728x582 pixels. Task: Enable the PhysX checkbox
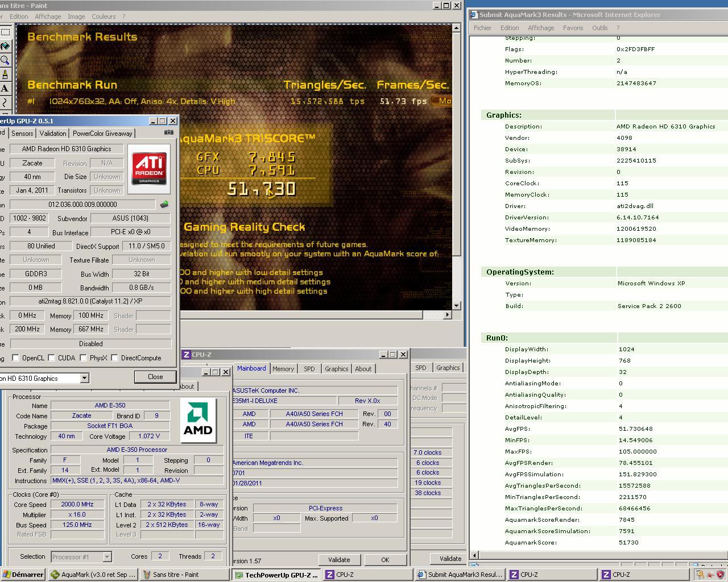point(83,357)
